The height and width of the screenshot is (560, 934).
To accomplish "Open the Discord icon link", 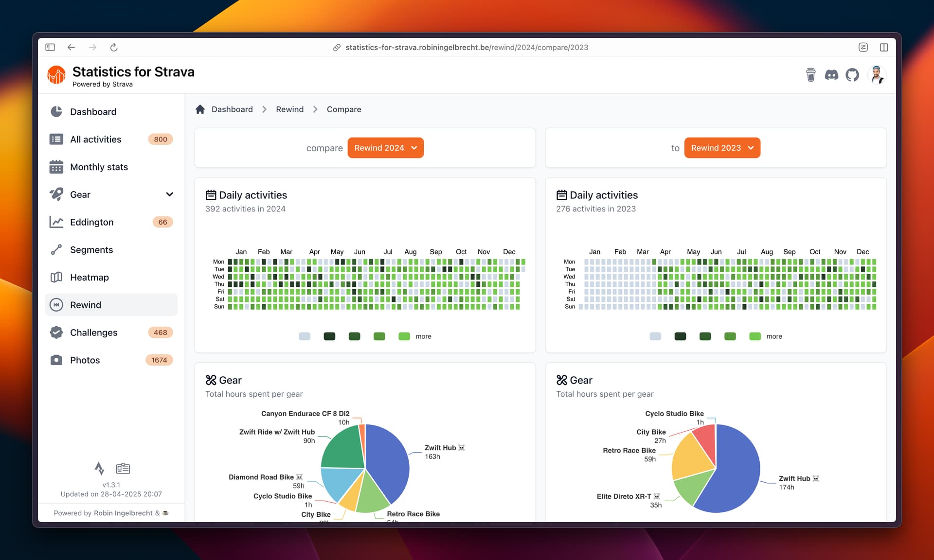I will (831, 75).
